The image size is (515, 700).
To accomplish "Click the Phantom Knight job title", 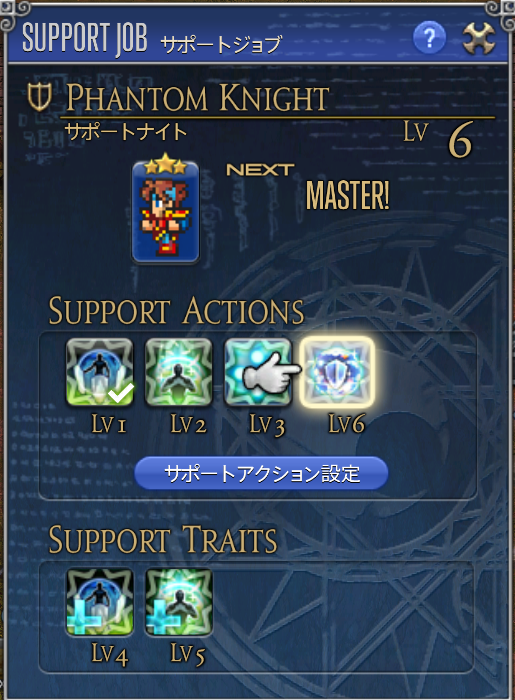I will point(198,97).
